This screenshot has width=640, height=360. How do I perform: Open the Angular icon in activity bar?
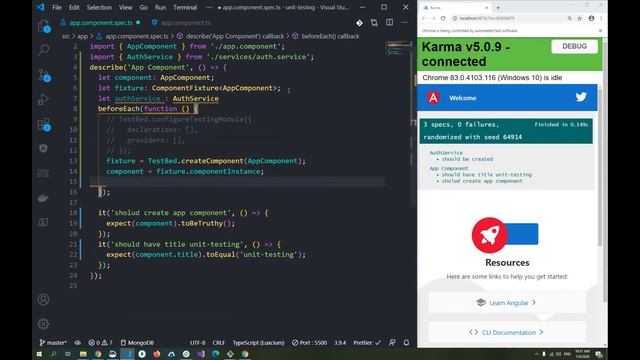tap(44, 149)
